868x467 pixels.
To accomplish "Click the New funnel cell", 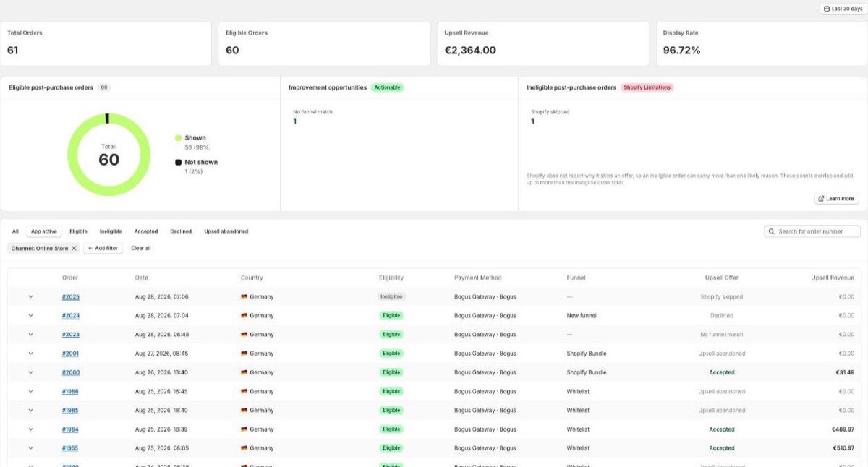I will pos(582,315).
